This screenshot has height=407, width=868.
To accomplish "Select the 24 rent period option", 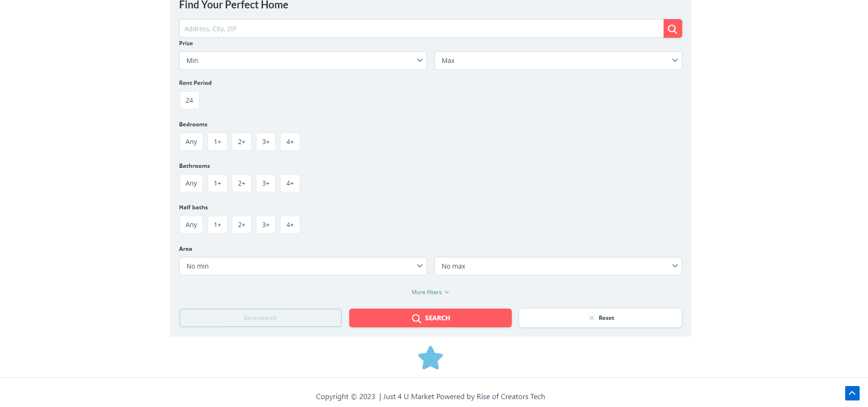I will (189, 100).
